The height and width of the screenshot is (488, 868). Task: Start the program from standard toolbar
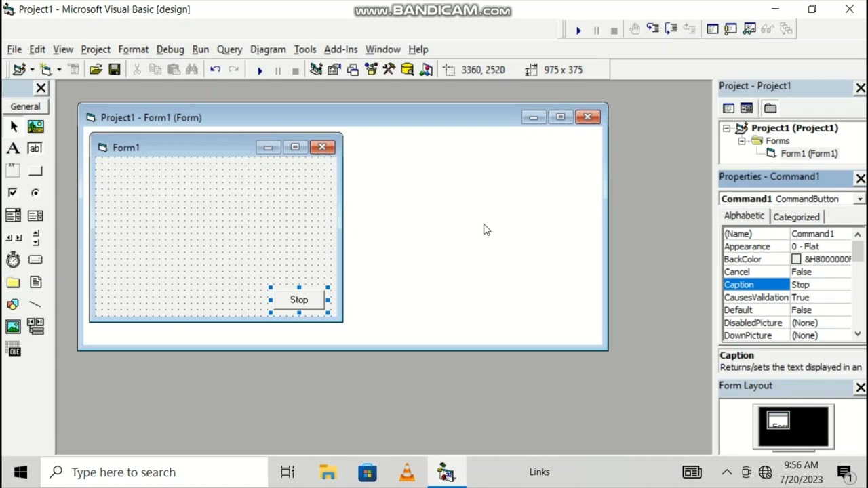(260, 70)
